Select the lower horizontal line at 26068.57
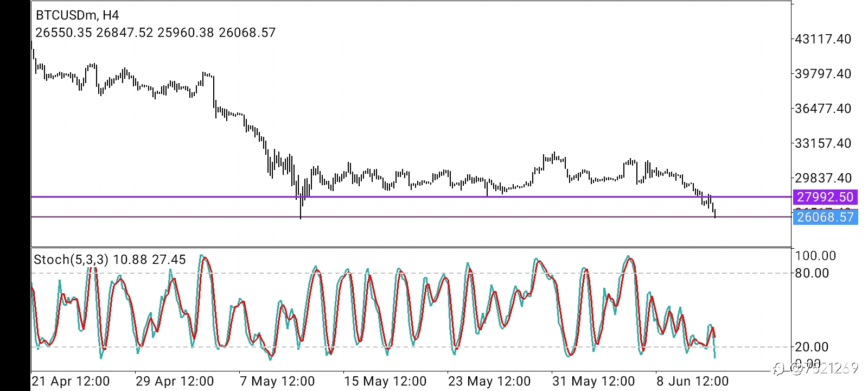This screenshot has height=391, width=868. point(411,217)
